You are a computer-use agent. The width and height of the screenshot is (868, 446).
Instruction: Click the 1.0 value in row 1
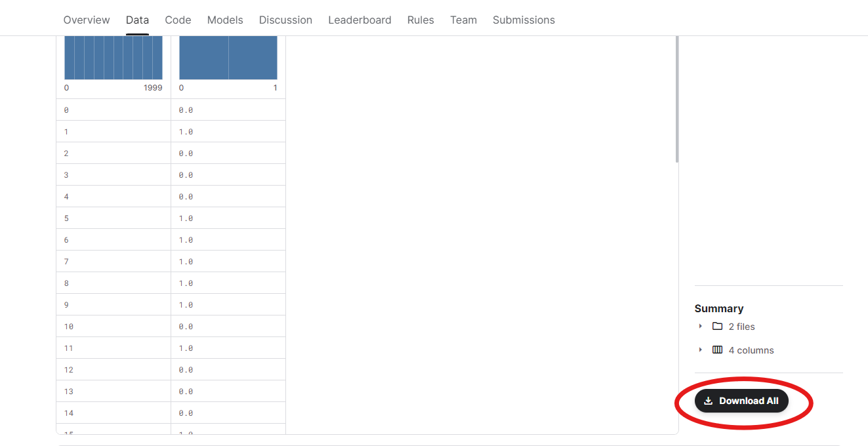(186, 132)
